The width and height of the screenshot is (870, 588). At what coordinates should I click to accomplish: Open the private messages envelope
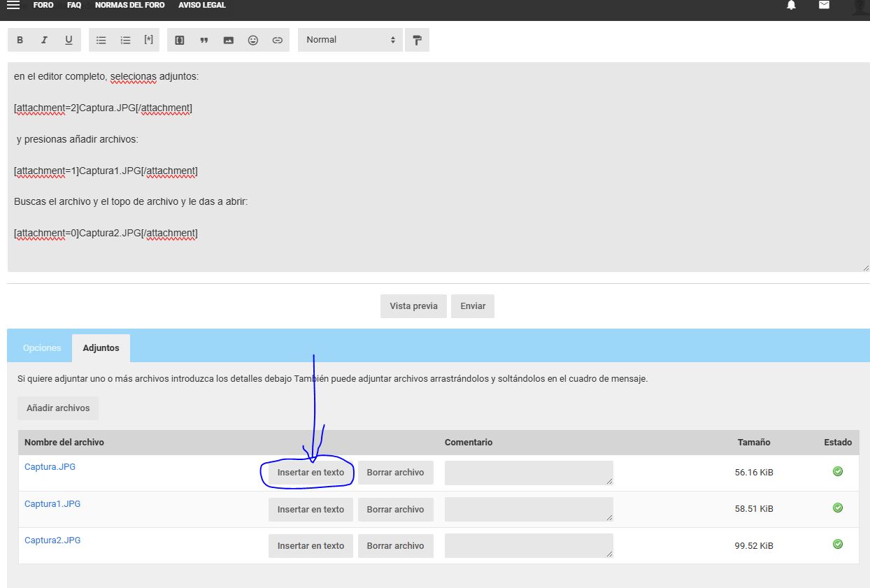coord(825,5)
